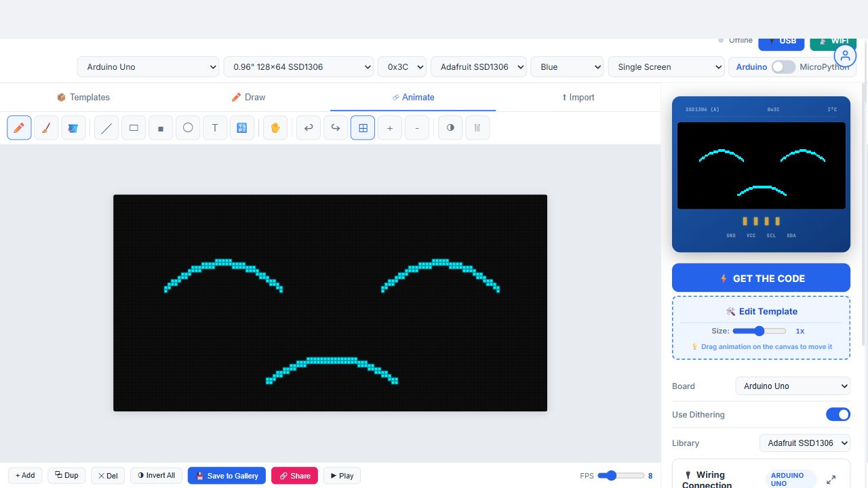
Task: Click the Edit Template button
Action: (761, 311)
